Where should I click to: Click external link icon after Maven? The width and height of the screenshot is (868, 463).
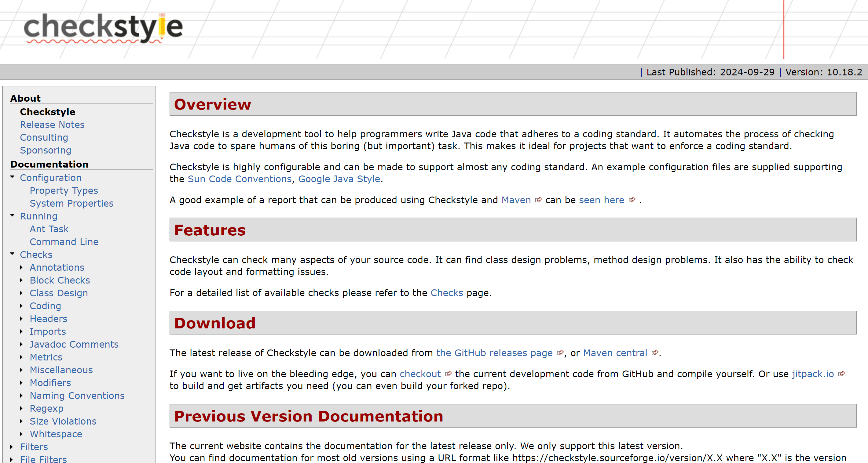click(538, 200)
